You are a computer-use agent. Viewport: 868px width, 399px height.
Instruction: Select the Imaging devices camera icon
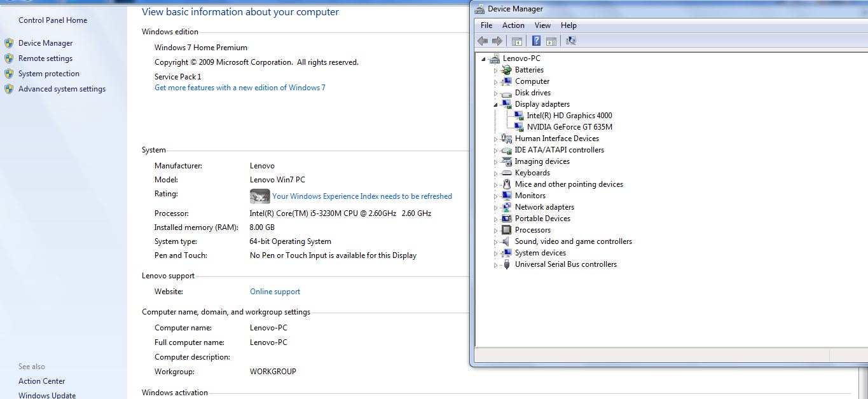pyautogui.click(x=507, y=161)
